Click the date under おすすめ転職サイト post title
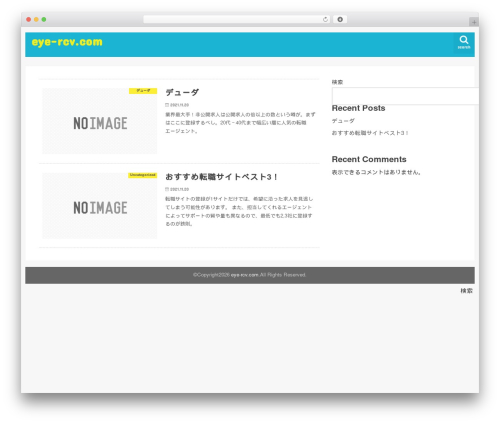The width and height of the screenshot is (500, 423). [177, 189]
